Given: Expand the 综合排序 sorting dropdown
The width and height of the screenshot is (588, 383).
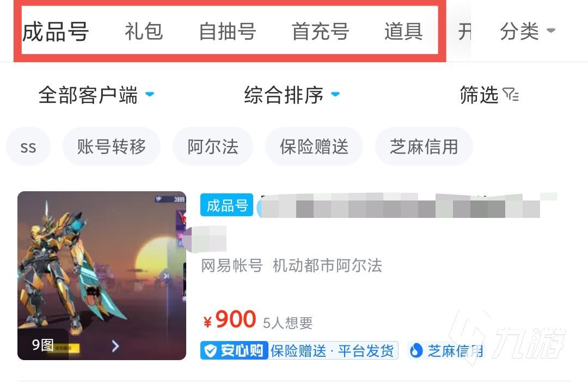Looking at the screenshot, I should 292,95.
